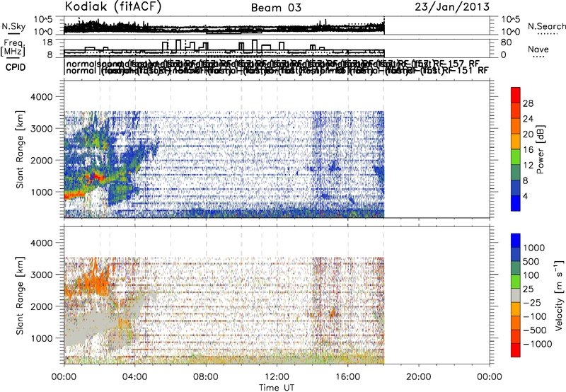Viewport: 566px width, 392px height.
Task: Click the red top segment of Power colorbar
Action: pyautogui.click(x=516, y=96)
